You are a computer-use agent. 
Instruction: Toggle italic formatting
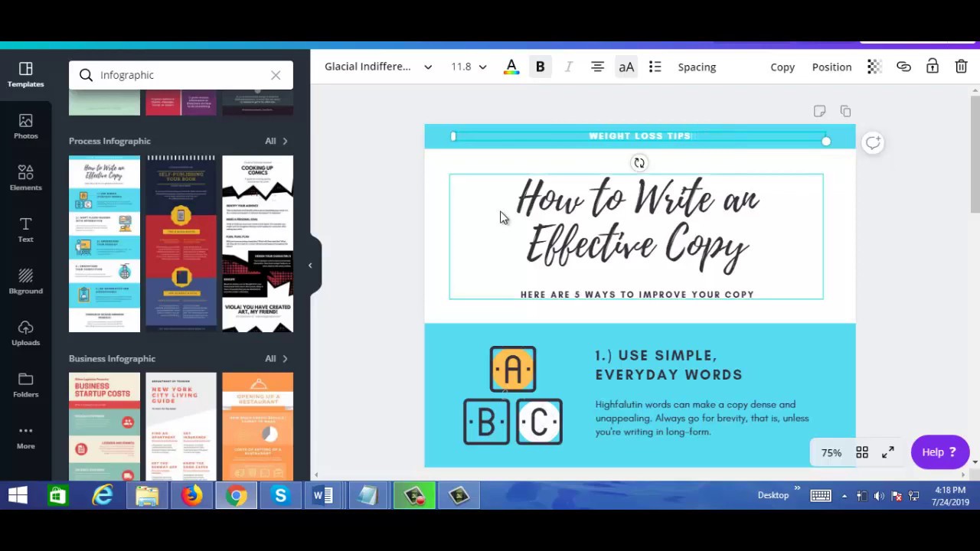[x=568, y=67]
